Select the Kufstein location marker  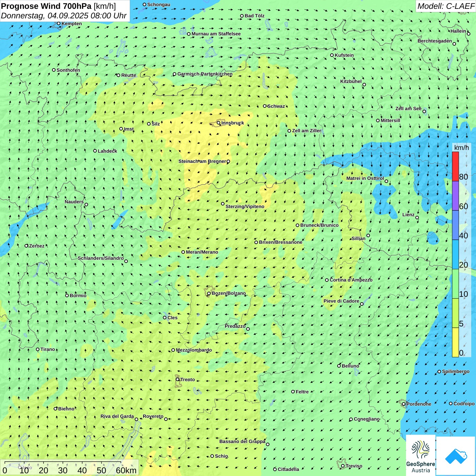pyautogui.click(x=332, y=55)
